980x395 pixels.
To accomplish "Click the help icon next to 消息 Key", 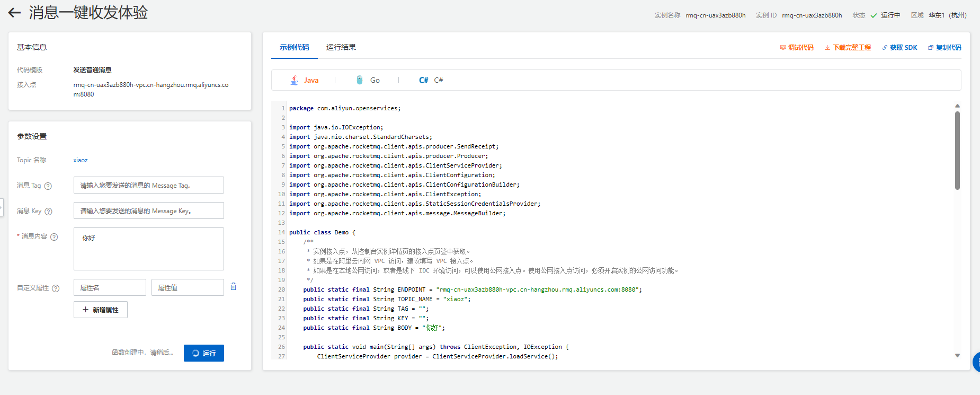I will click(49, 212).
